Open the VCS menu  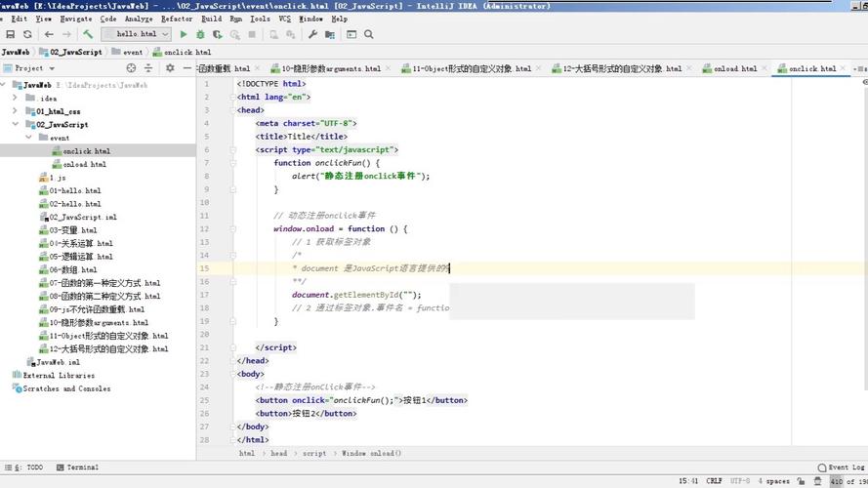[284, 19]
